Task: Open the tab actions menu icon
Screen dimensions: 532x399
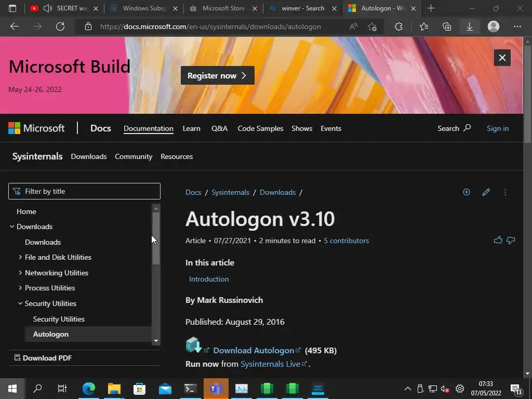Action: (x=12, y=8)
